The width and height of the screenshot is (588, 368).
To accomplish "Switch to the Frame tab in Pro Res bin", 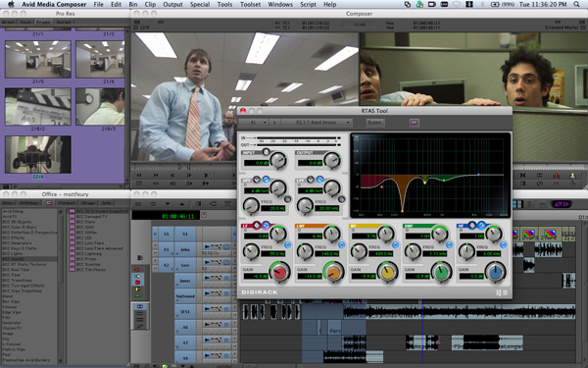I will 43,23.
